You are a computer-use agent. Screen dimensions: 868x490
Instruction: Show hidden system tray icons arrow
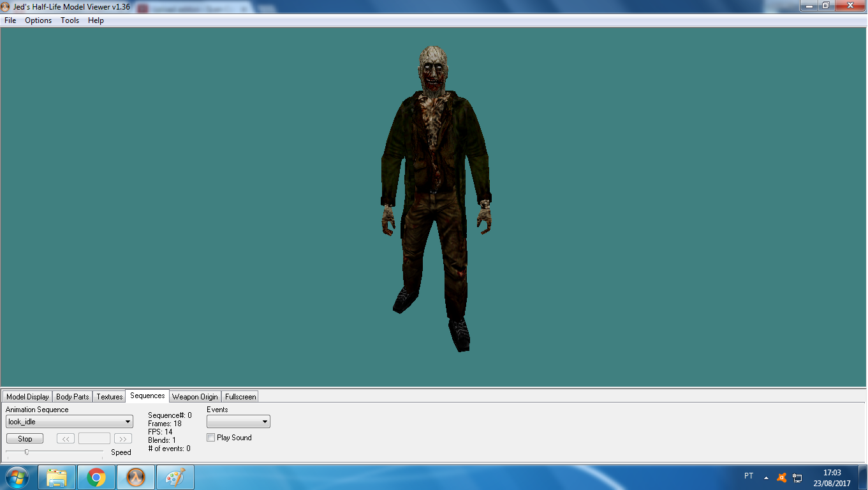(766, 478)
